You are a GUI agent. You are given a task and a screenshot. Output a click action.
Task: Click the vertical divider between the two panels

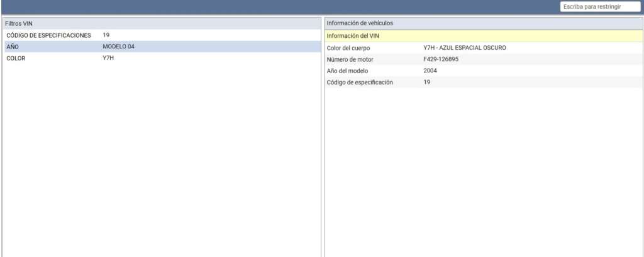tap(323, 139)
